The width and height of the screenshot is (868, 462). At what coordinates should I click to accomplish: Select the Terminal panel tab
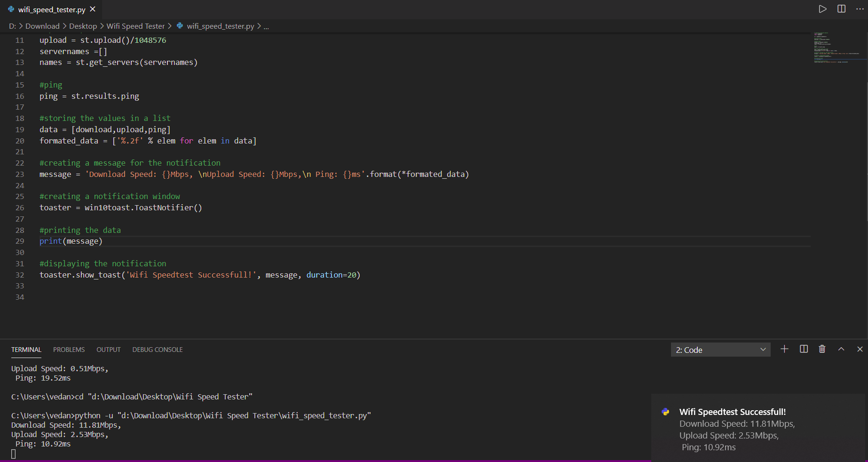click(26, 350)
